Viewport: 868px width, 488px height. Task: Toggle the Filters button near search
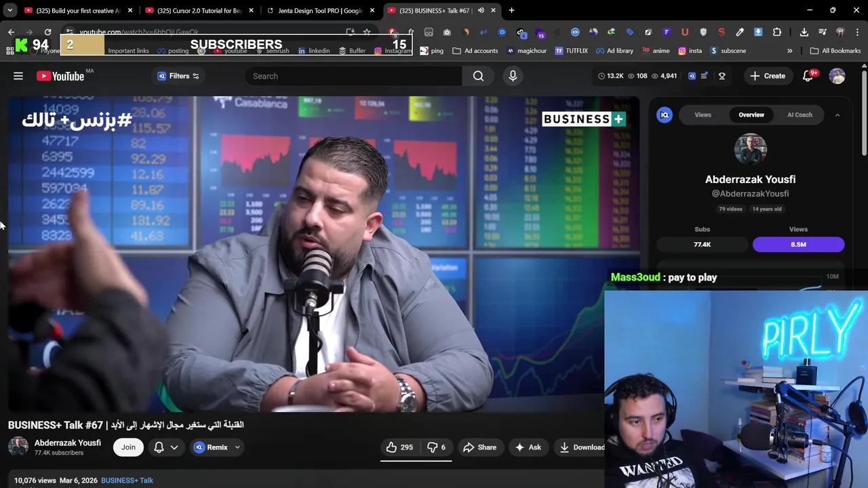click(178, 76)
